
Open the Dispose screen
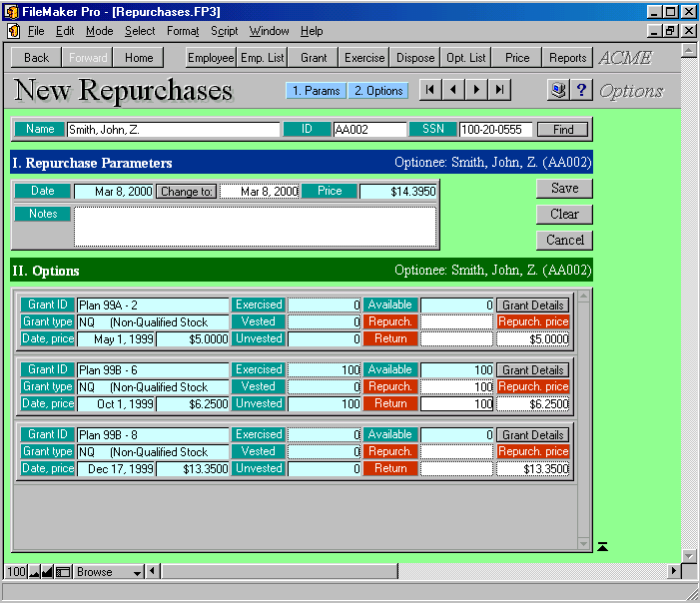click(x=415, y=58)
